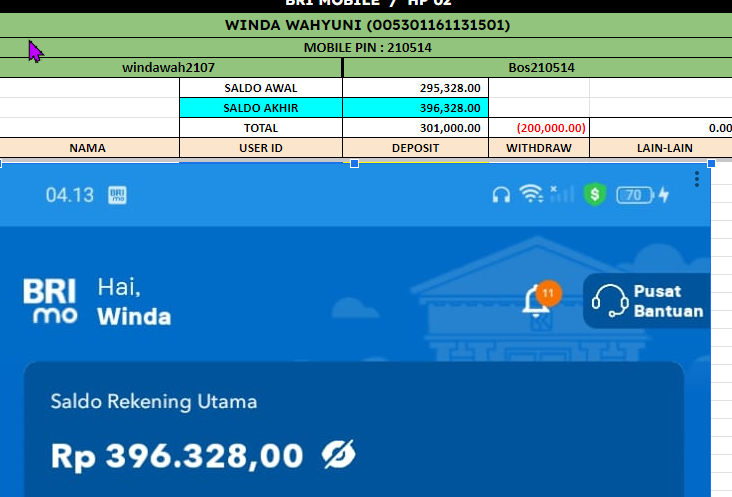Image resolution: width=732 pixels, height=497 pixels.
Task: Select the 396,328.00 cyan value cell
Action: (415, 108)
